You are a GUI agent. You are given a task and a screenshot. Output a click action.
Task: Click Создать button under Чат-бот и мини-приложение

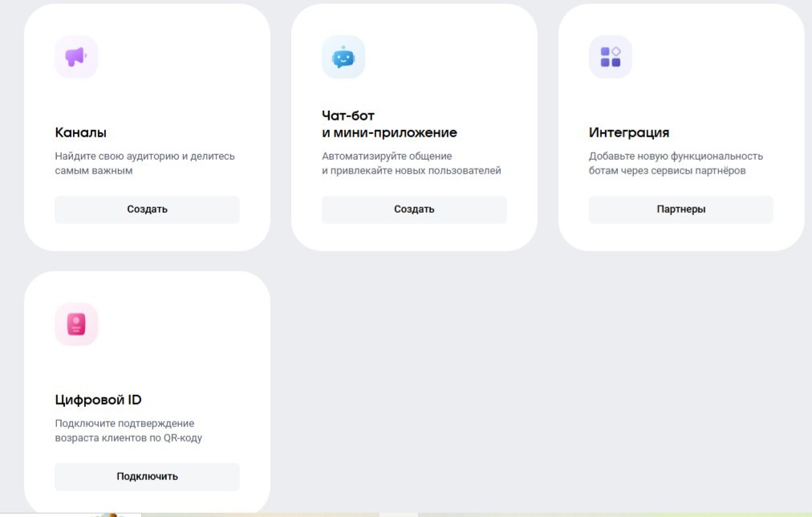click(x=414, y=210)
